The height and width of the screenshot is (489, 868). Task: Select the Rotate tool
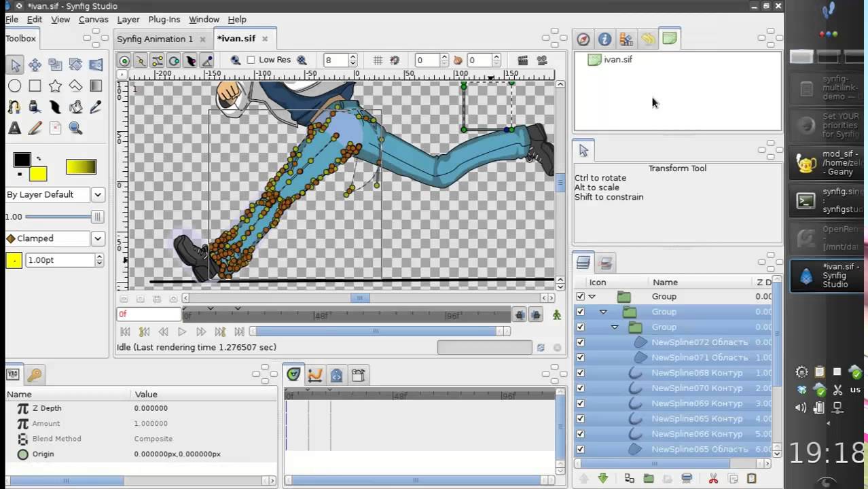click(75, 65)
